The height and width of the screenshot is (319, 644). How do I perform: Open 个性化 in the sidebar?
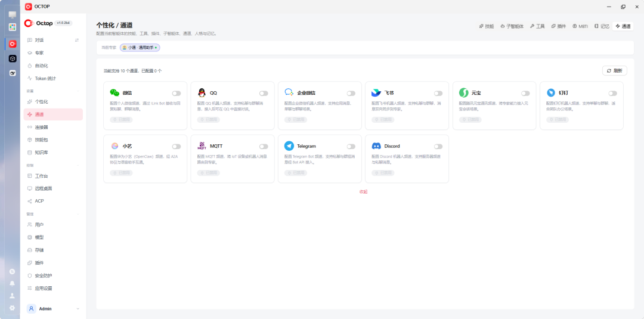[x=53, y=101]
